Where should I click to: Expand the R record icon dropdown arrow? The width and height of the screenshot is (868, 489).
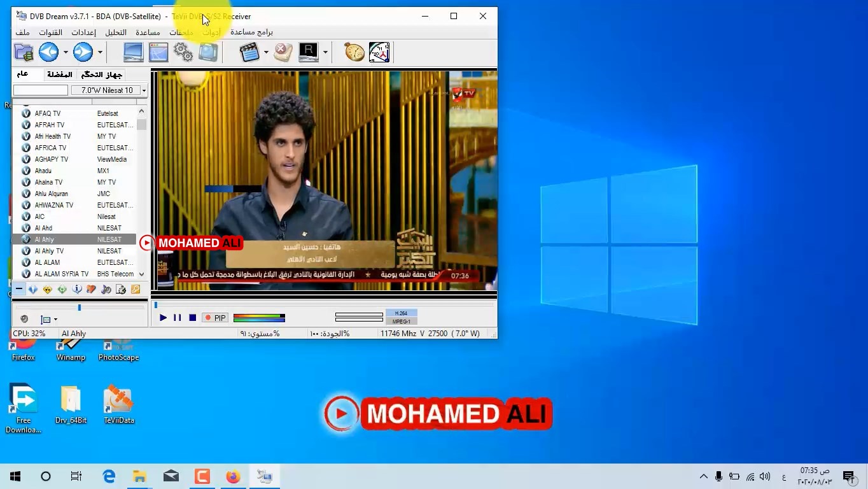(325, 52)
